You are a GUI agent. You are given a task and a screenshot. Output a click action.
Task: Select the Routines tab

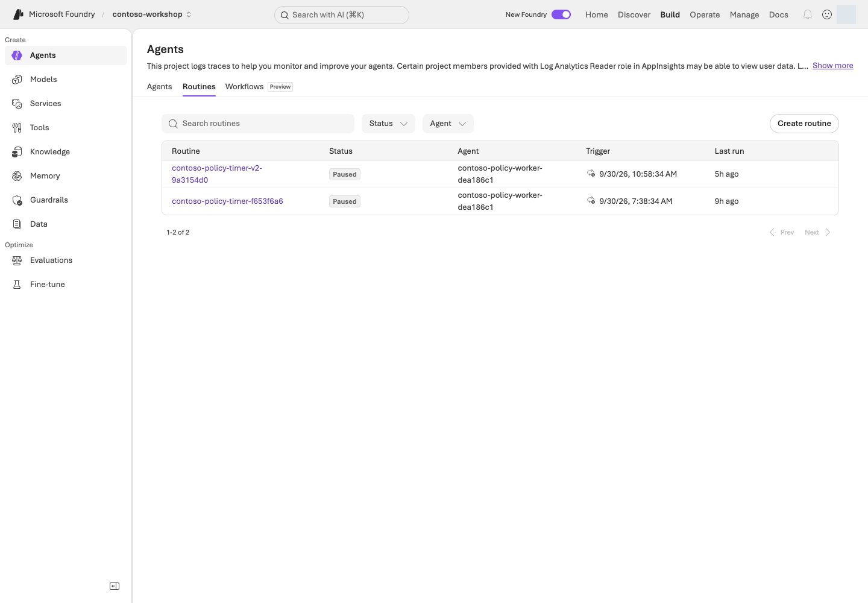pyautogui.click(x=199, y=87)
